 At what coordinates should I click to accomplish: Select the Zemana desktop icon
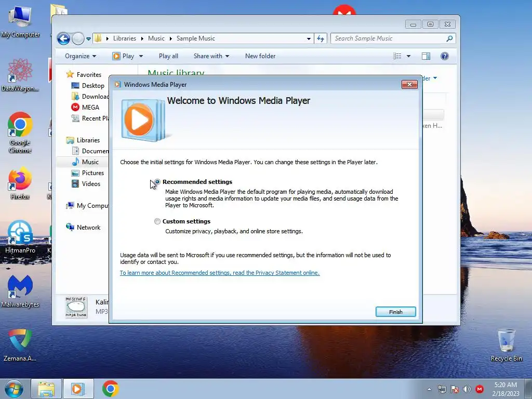click(x=20, y=345)
